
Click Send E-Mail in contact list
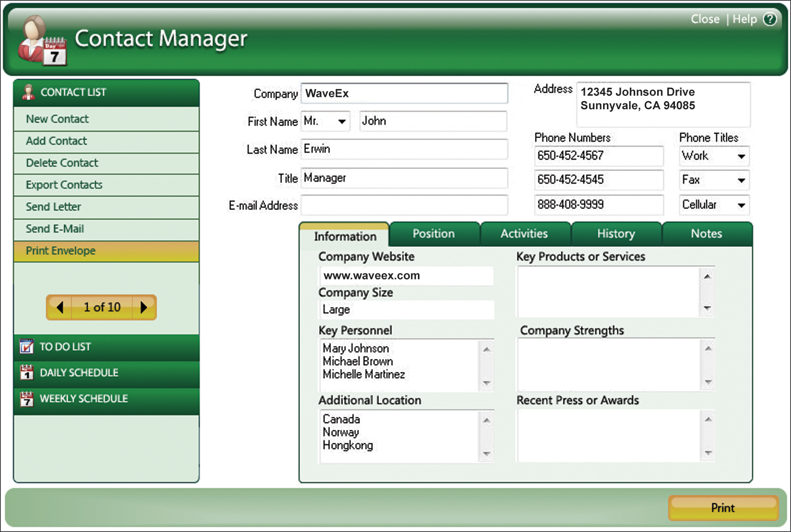(x=55, y=229)
